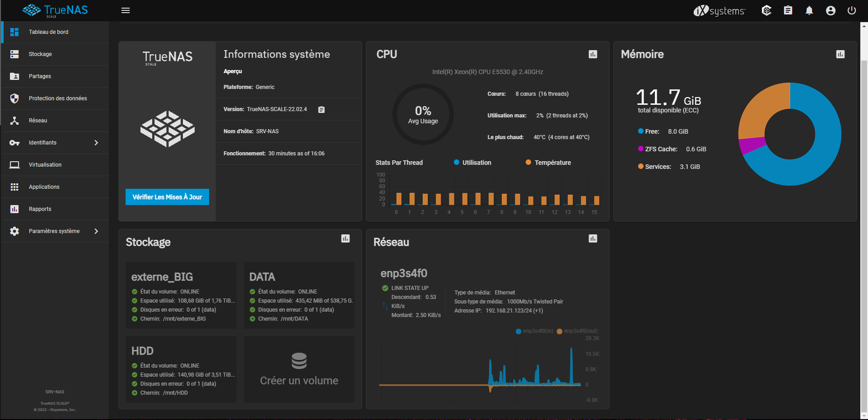Open the Stockage menu item
Screen dimensions: 868x420
[x=40, y=54]
